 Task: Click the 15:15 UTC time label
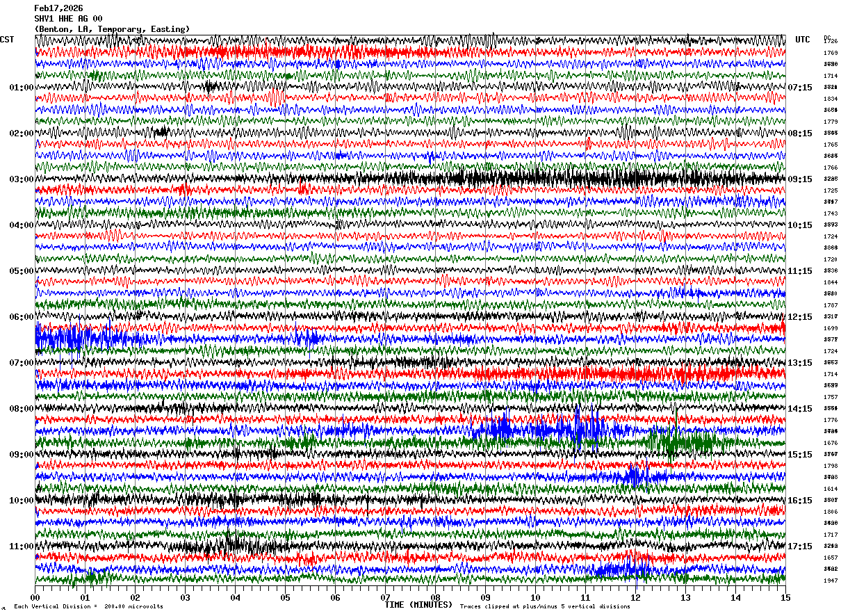[801, 455]
